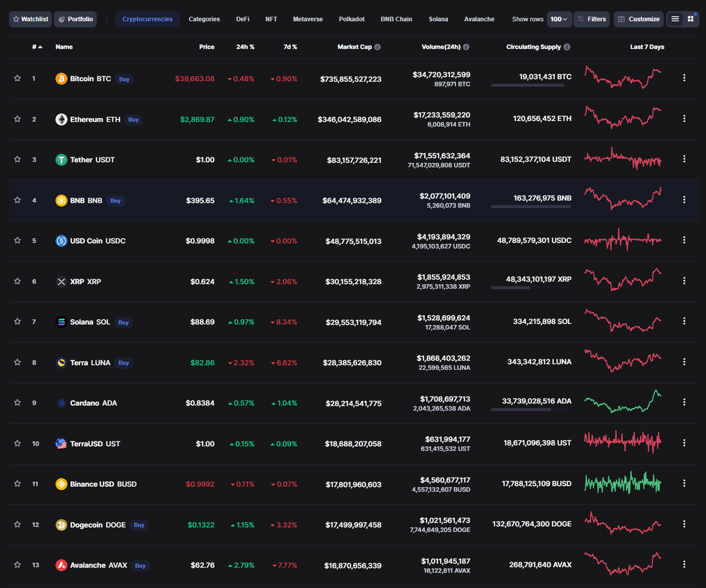
Task: Open three-dot menu for Cardano row
Action: 684,402
